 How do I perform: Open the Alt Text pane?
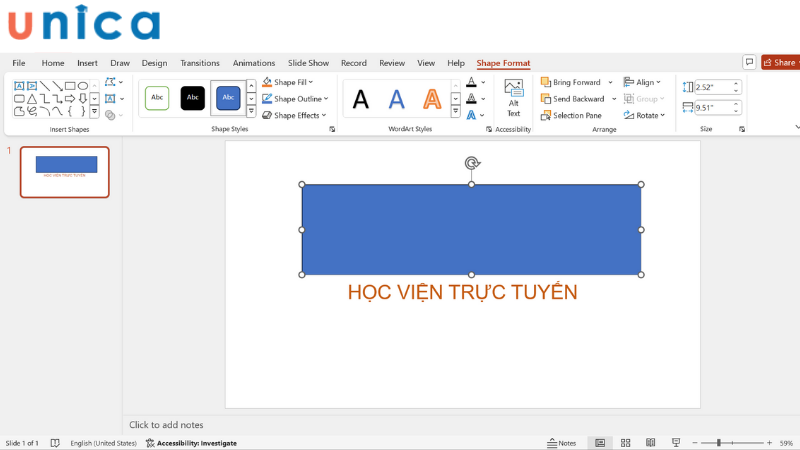513,98
